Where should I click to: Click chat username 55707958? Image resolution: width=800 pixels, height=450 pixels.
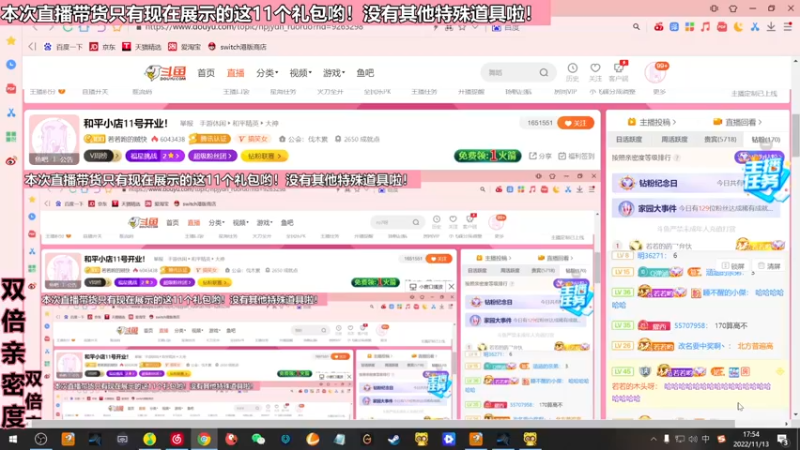point(690,325)
